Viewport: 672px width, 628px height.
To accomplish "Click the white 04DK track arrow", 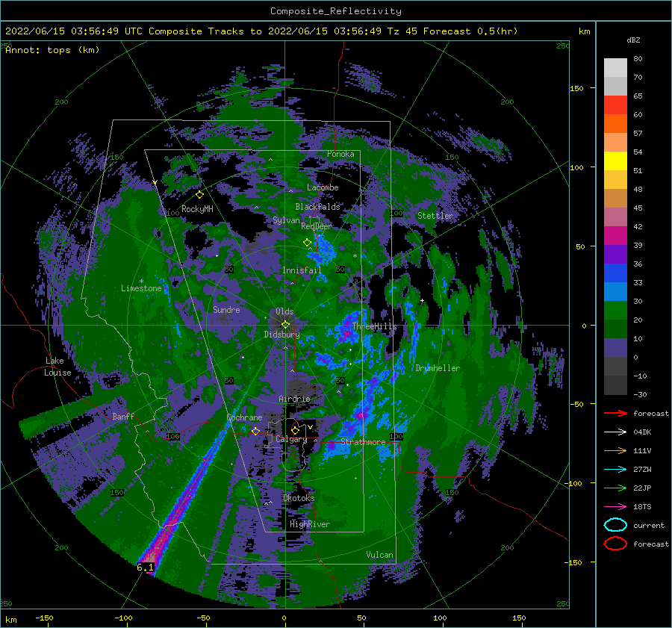I will coord(615,432).
